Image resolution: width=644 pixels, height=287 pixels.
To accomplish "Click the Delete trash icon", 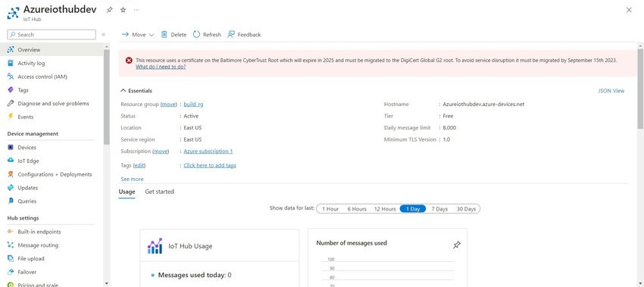I will 164,35.
